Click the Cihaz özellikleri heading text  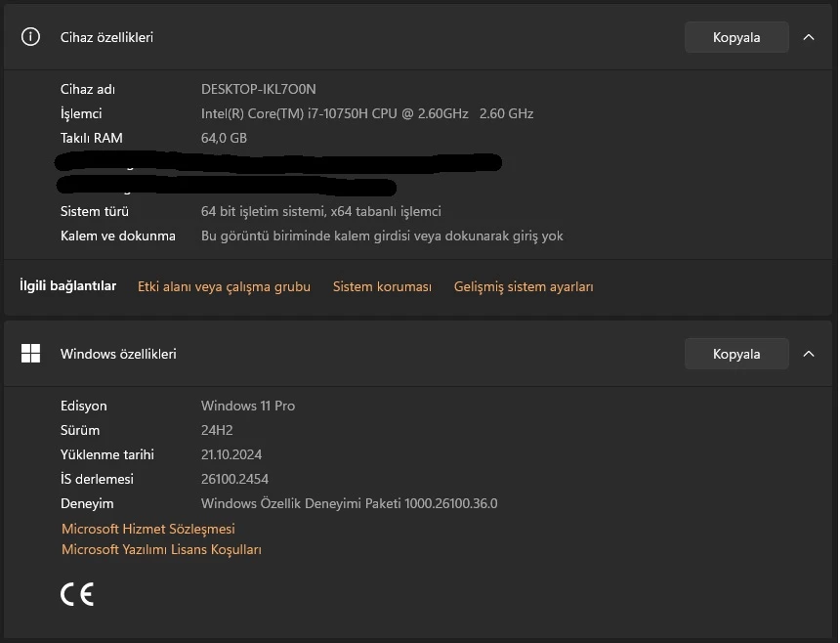(x=106, y=37)
